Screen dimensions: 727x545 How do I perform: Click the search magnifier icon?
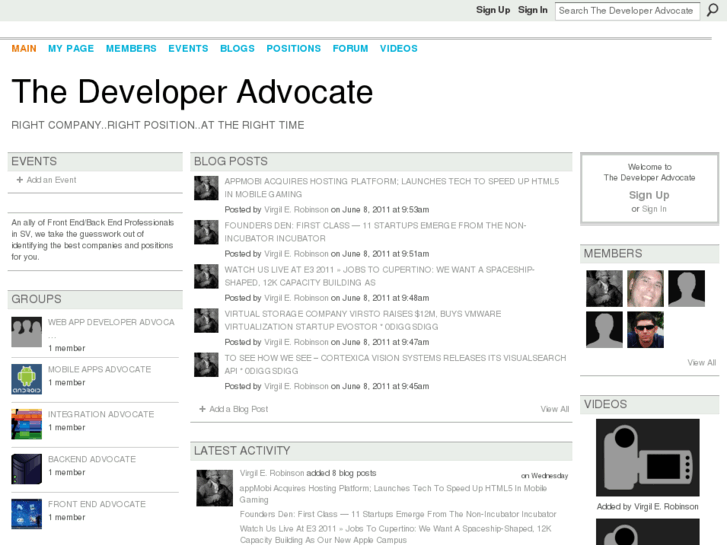[x=712, y=10]
